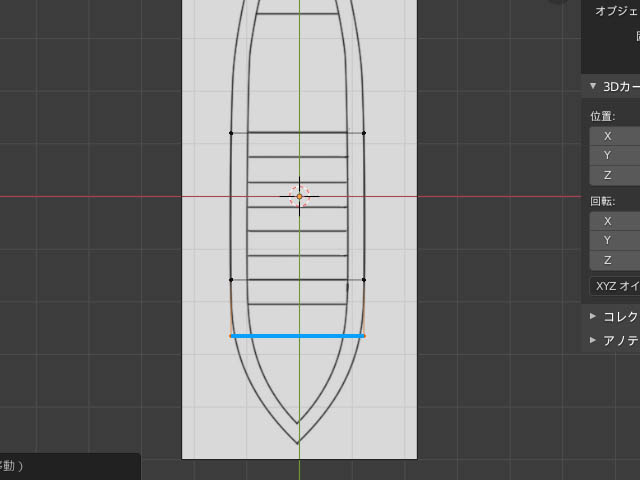Image resolution: width=640 pixels, height=480 pixels.
Task: Click the 位置 Z value field
Action: [615, 175]
